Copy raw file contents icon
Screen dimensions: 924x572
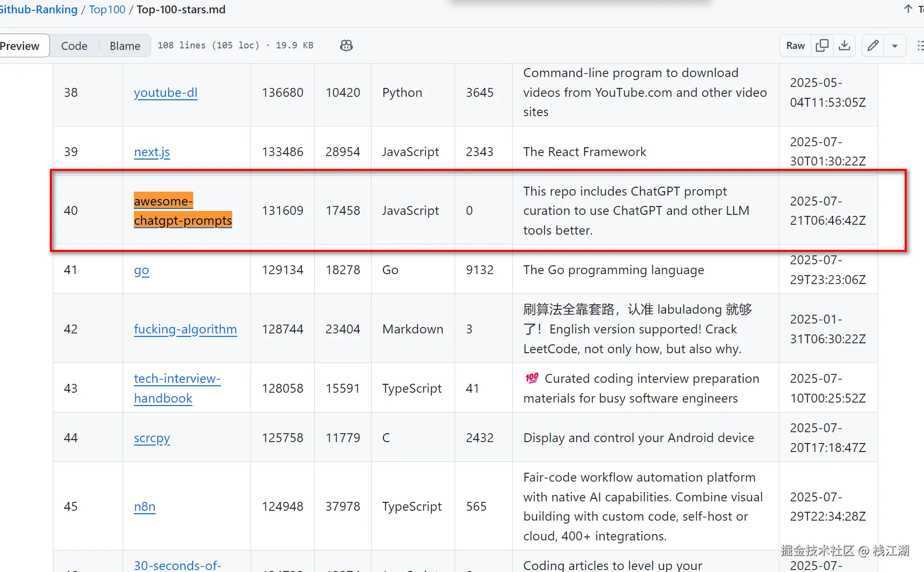(x=822, y=45)
